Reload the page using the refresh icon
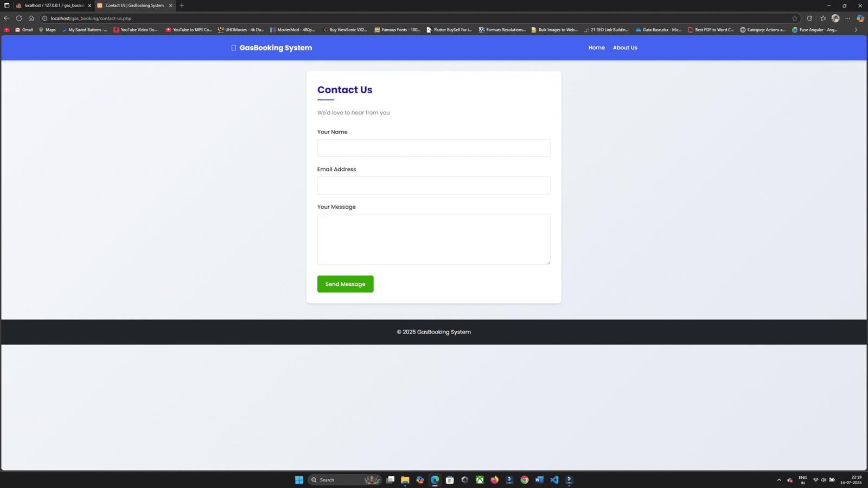The width and height of the screenshot is (868, 488). [18, 18]
